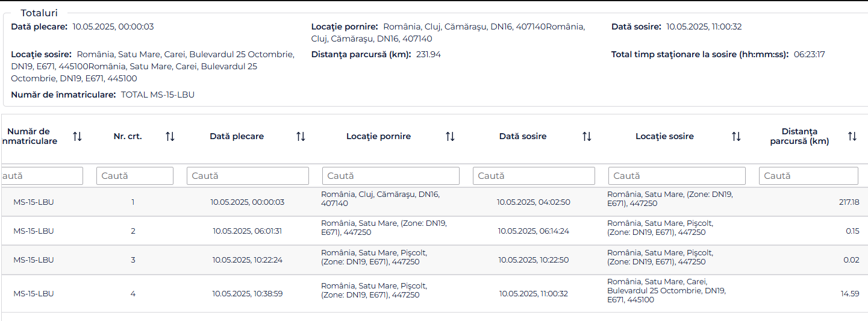Sort by Locație sosire using arrows icon

click(x=736, y=137)
